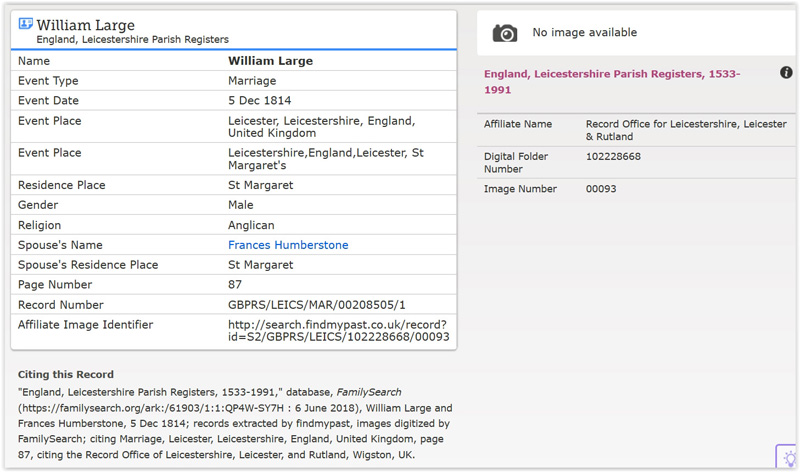The image size is (800, 472).
Task: Click the findmypast Affiliate Image Identifier URL
Action: (x=338, y=331)
